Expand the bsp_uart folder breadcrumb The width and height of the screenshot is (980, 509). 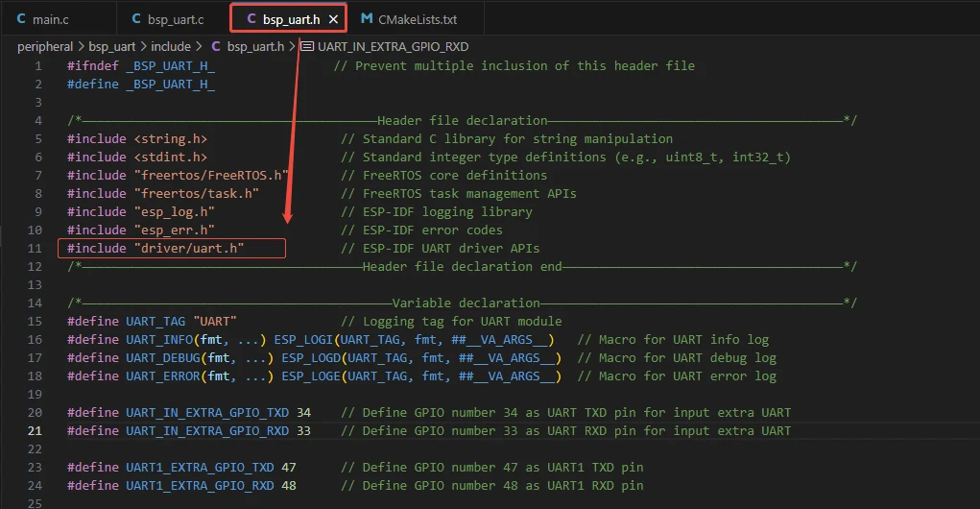112,46
